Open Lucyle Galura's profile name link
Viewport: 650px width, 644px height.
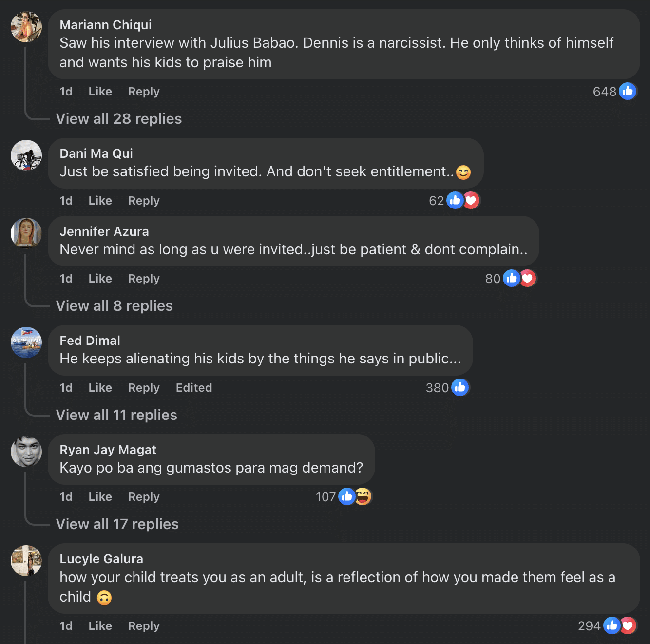point(101,559)
